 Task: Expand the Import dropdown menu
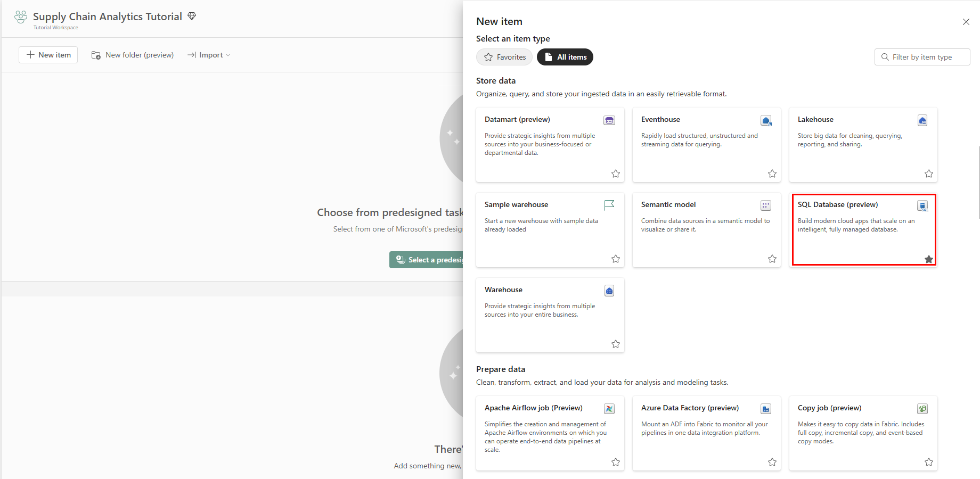[x=209, y=55]
